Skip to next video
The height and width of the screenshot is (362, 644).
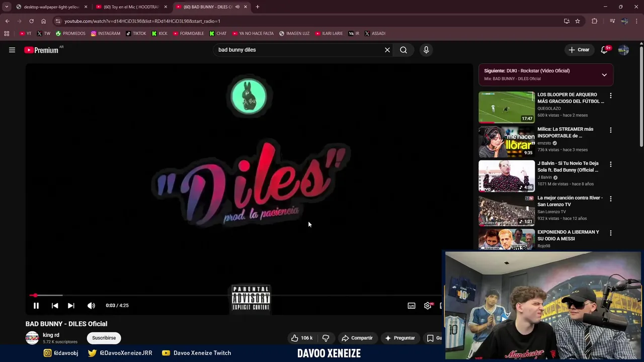click(x=71, y=305)
